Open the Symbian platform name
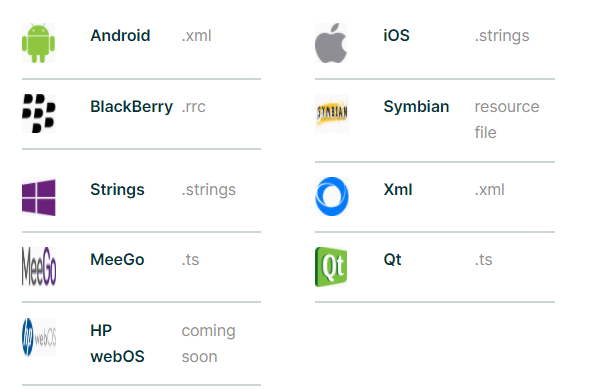This screenshot has height=389, width=590. (x=416, y=107)
